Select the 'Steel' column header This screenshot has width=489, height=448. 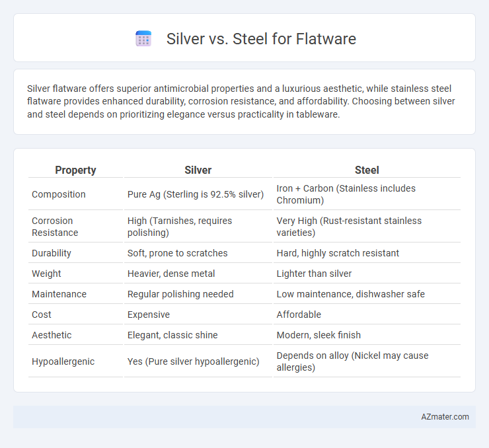click(x=367, y=170)
